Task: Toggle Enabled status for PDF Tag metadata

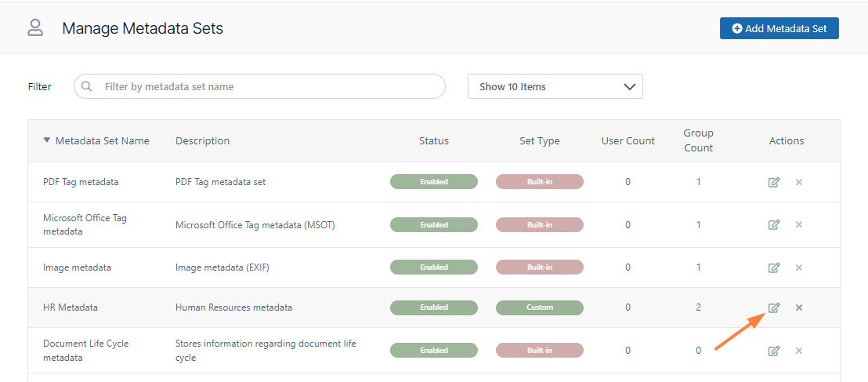Action: click(433, 182)
